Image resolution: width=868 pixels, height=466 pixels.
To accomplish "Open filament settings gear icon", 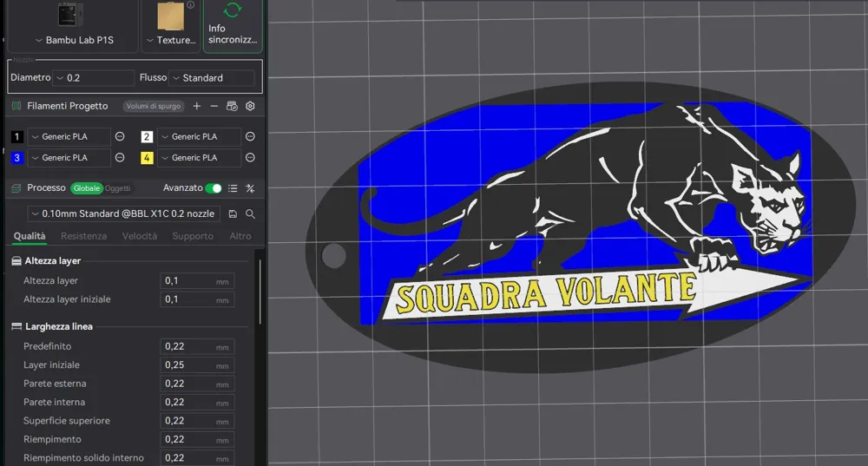I will pos(250,106).
